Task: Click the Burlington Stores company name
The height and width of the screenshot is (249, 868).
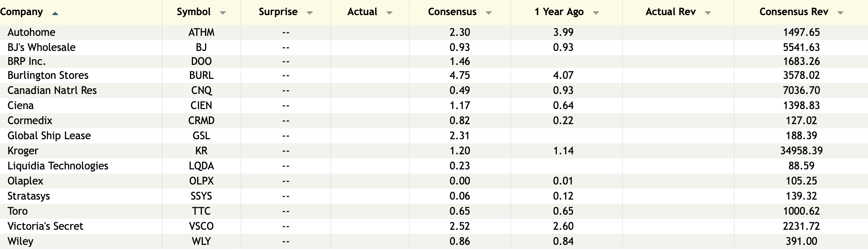Action: click(x=48, y=75)
